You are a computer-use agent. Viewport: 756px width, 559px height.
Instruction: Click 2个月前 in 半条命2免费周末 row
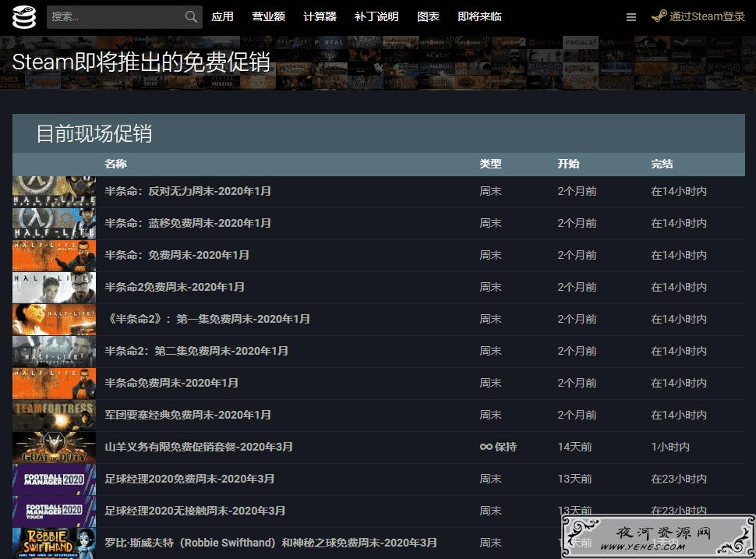pyautogui.click(x=577, y=287)
